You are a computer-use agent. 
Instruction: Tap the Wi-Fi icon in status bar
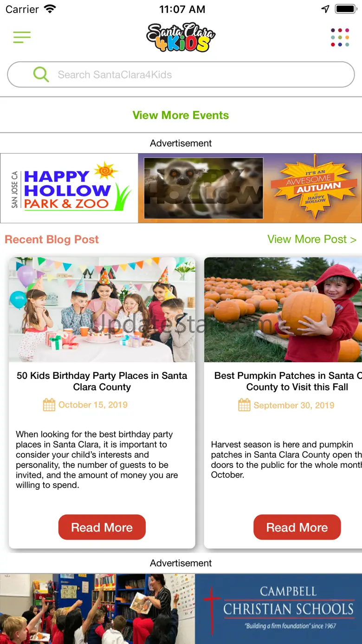click(x=50, y=9)
